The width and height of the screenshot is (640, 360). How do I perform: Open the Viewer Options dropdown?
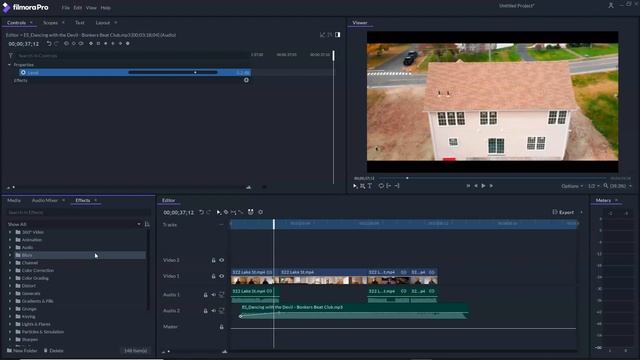pos(572,186)
